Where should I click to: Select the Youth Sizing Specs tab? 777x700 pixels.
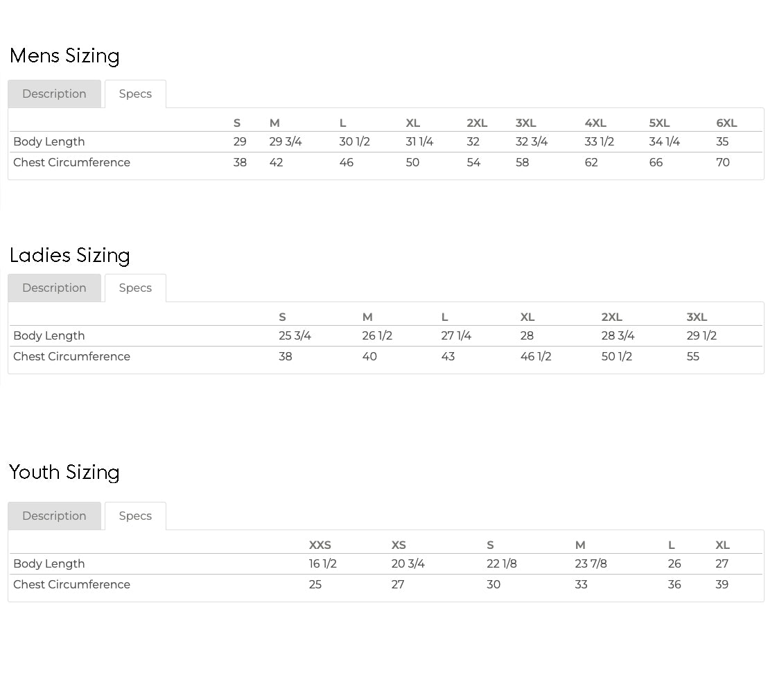point(135,516)
